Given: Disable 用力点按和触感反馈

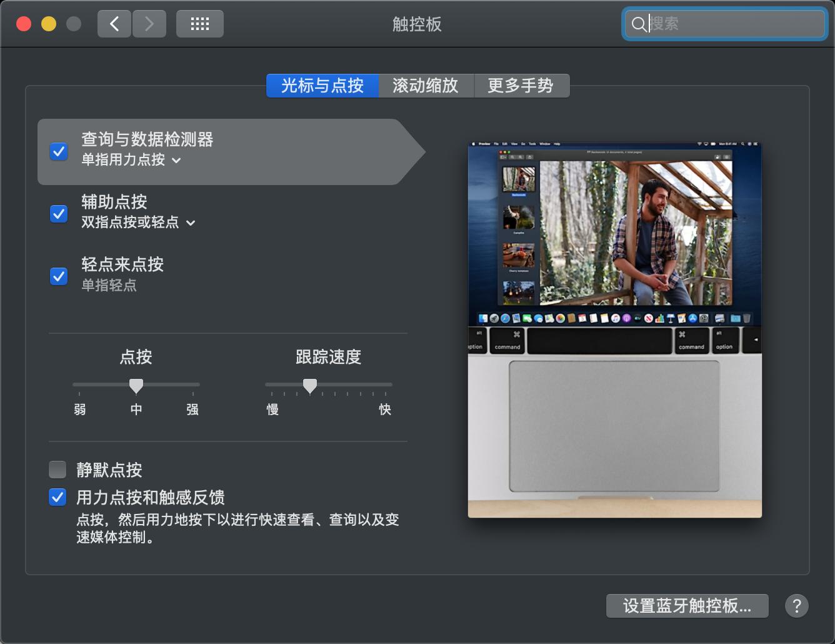Looking at the screenshot, I should [x=57, y=497].
